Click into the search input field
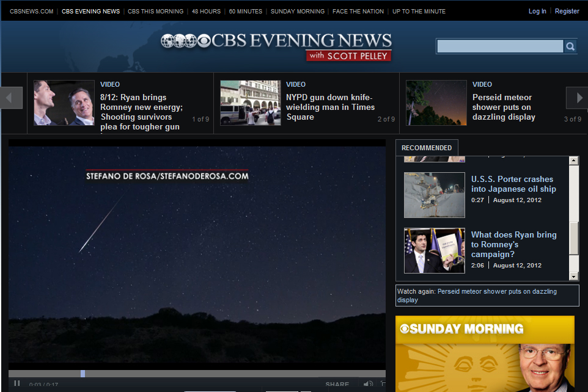The height and width of the screenshot is (392, 588). tap(500, 46)
